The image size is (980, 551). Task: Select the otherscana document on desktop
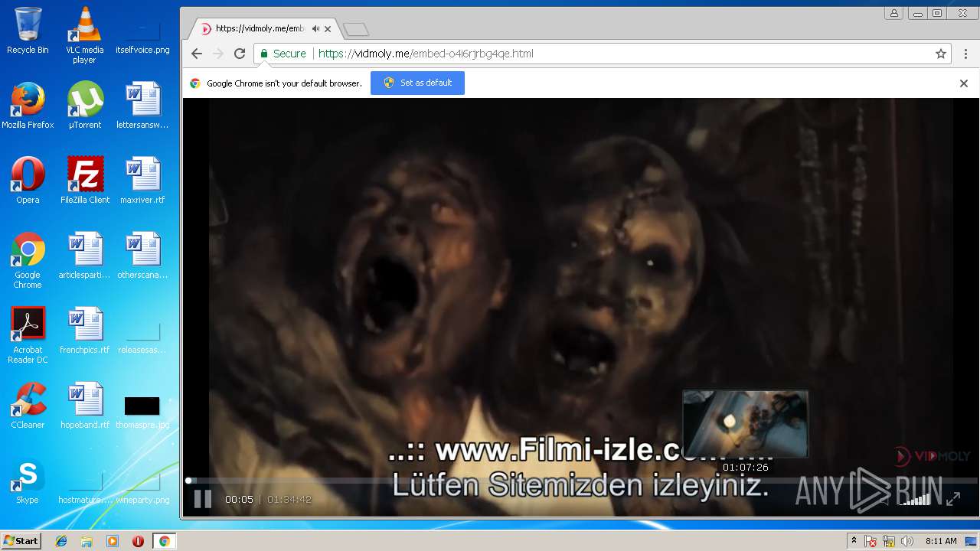click(x=142, y=256)
